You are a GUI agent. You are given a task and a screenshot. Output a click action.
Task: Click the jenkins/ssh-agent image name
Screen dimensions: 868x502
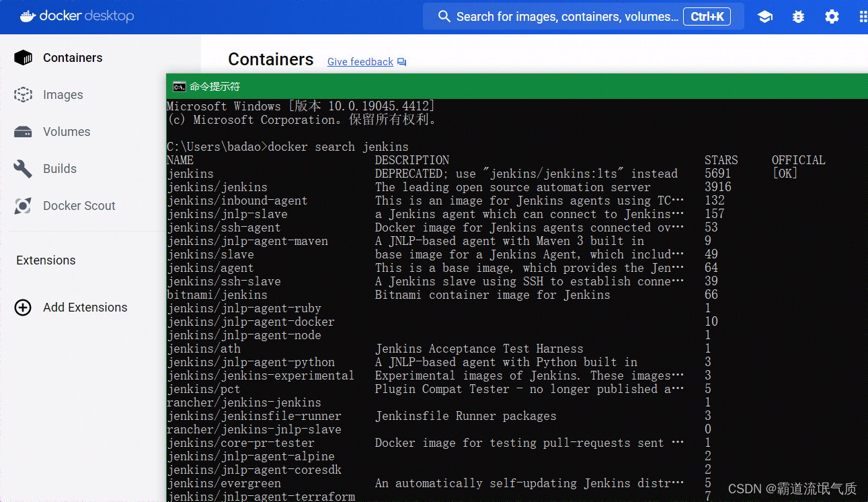pyautogui.click(x=224, y=227)
